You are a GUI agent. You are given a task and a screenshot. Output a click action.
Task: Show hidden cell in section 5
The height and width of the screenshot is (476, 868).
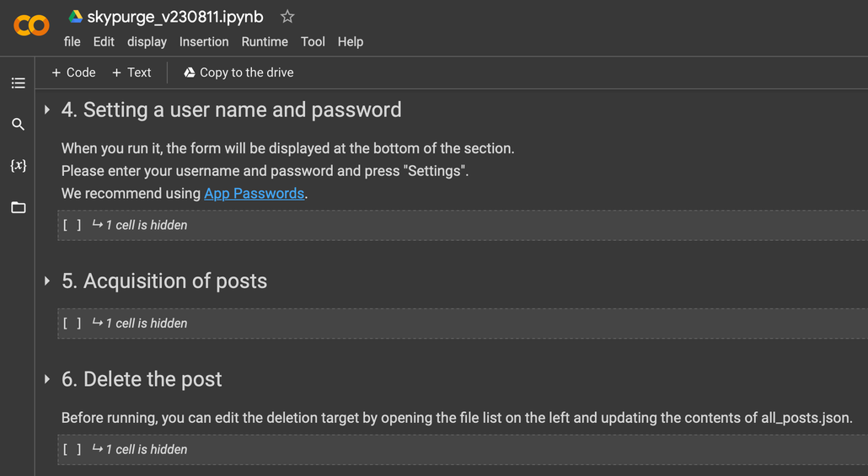pyautogui.click(x=146, y=323)
